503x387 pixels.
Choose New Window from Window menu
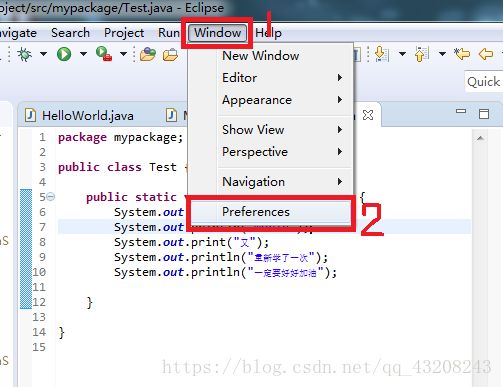(269, 56)
